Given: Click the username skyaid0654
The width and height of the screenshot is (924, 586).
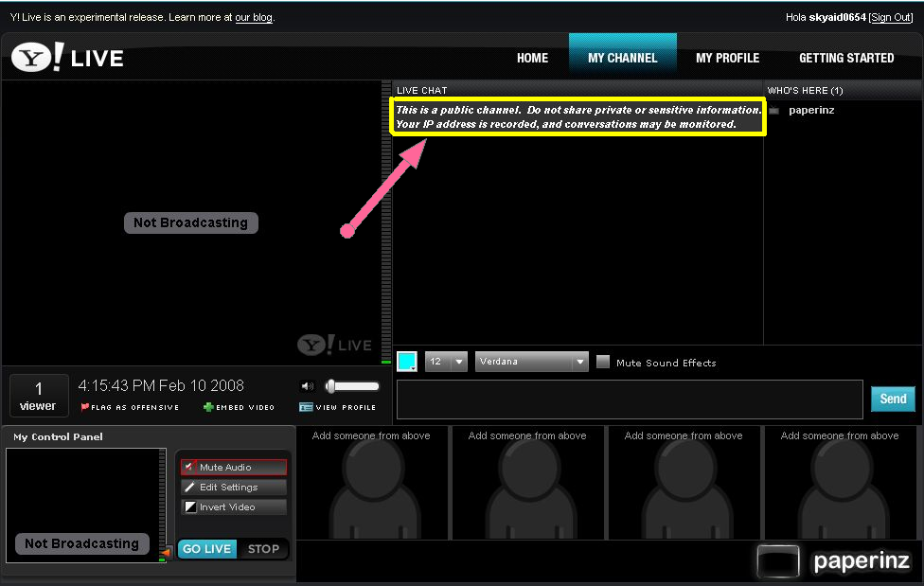Looking at the screenshot, I should tap(837, 17).
